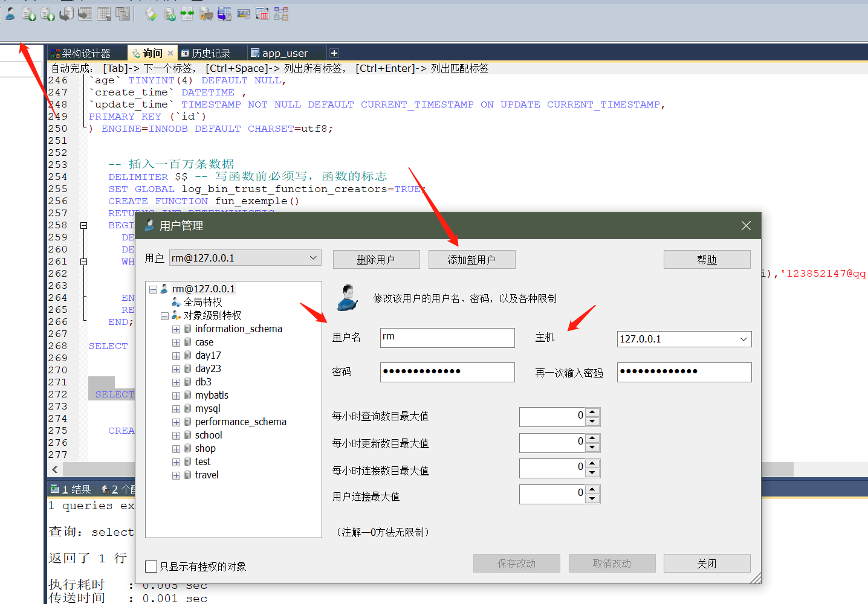Screen dimensions: 868x604
Task: Open the 1 结果 results tab
Action: click(71, 489)
